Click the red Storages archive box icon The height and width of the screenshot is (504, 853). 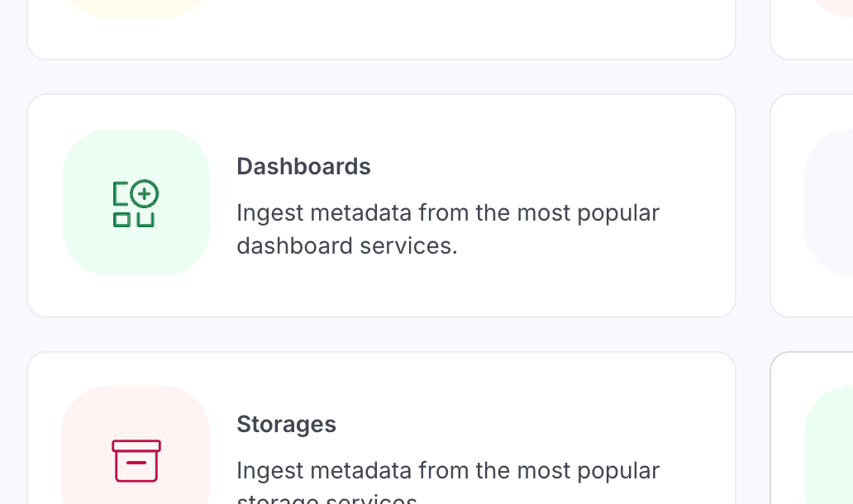point(136,461)
